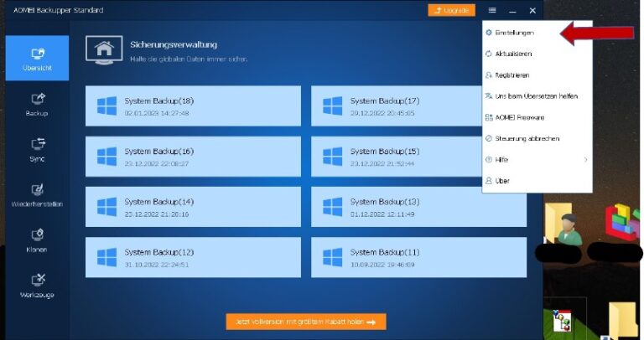
Task: Expand the Hilfe submenu
Action: [538, 160]
